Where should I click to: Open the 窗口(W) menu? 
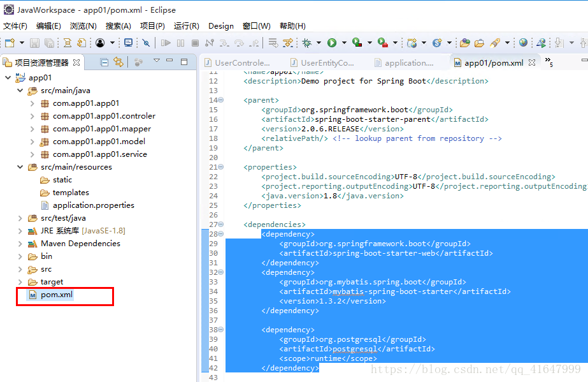256,26
